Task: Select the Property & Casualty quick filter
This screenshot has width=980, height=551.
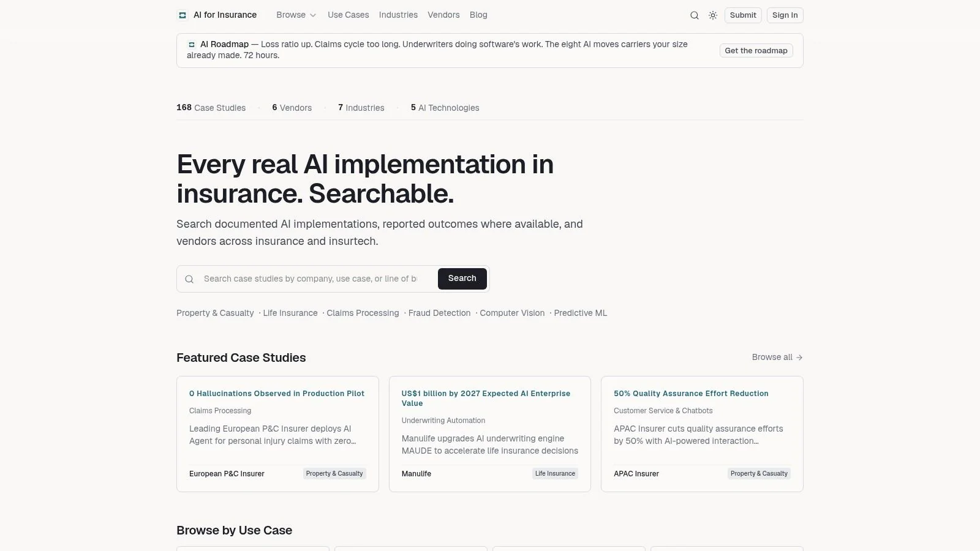Action: tap(215, 313)
